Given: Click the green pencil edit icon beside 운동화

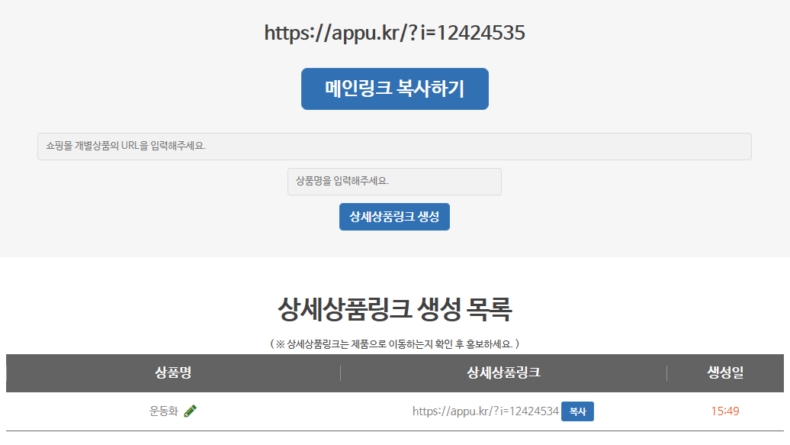Looking at the screenshot, I should (x=190, y=411).
